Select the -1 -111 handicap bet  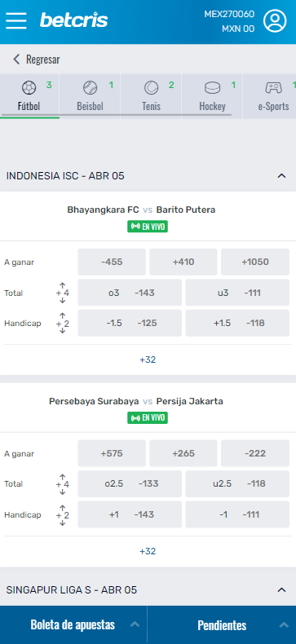click(237, 514)
